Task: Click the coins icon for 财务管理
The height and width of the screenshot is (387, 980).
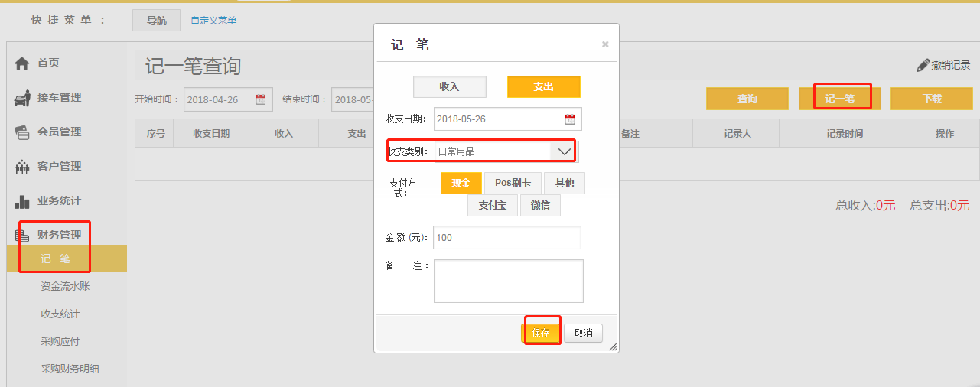Action: click(x=22, y=236)
